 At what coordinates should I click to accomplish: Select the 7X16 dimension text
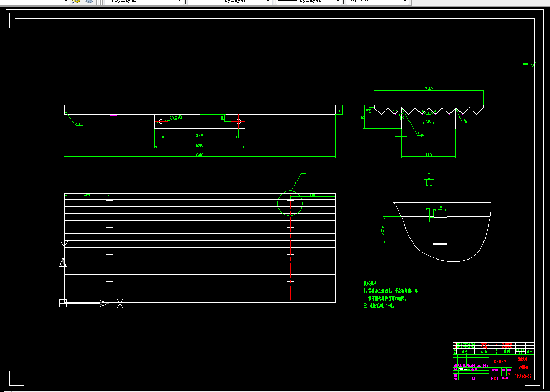382,230
